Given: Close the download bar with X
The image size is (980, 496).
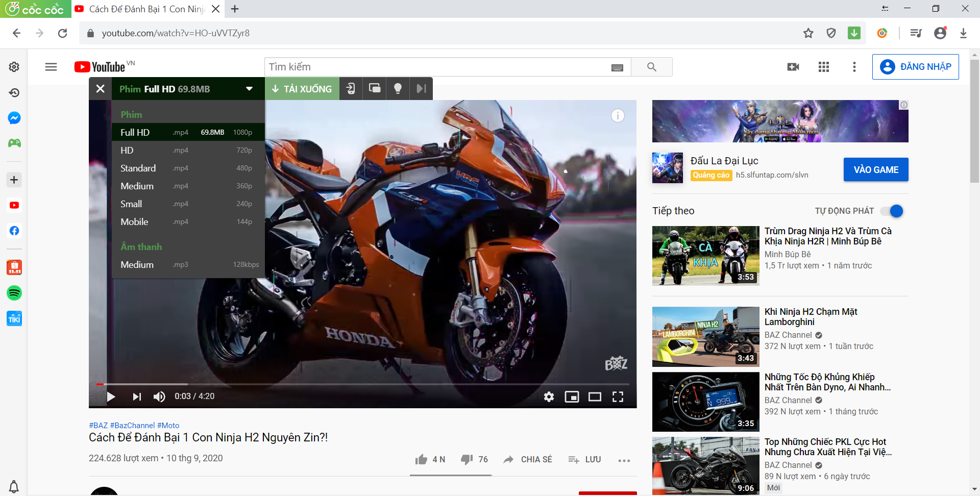Looking at the screenshot, I should [x=101, y=89].
